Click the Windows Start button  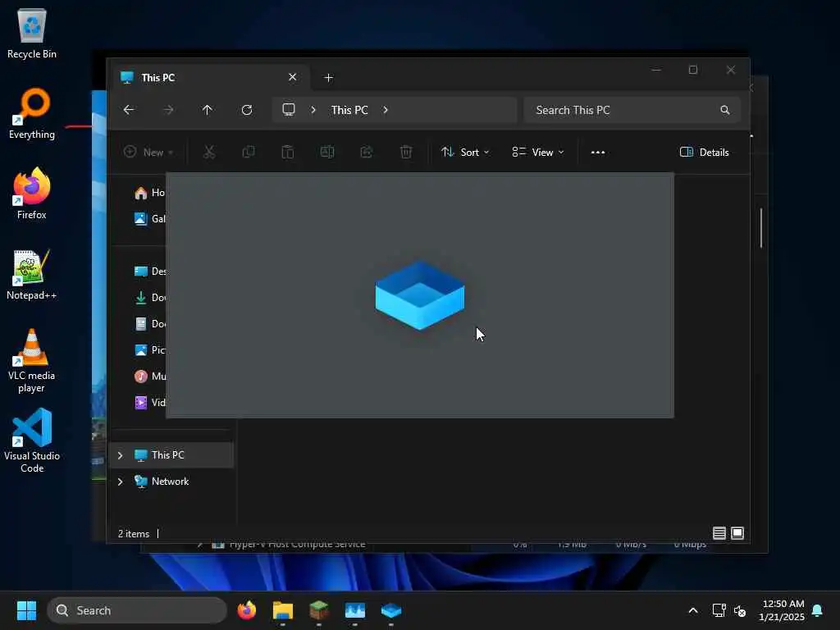click(x=26, y=610)
